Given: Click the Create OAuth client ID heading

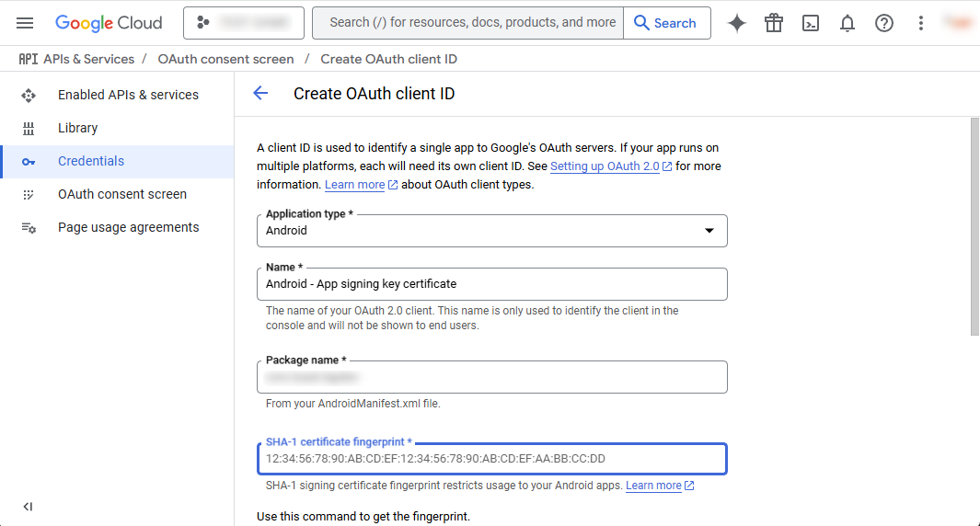Looking at the screenshot, I should tap(375, 94).
